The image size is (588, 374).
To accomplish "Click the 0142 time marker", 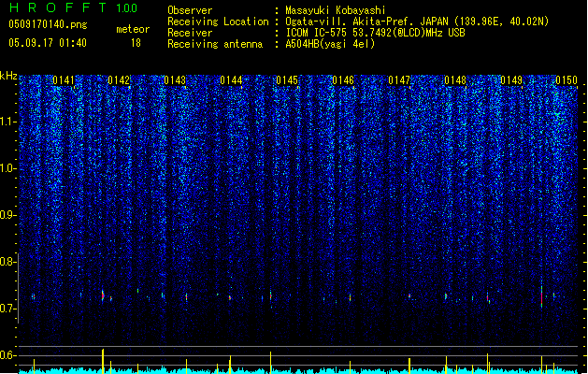I will click(119, 80).
